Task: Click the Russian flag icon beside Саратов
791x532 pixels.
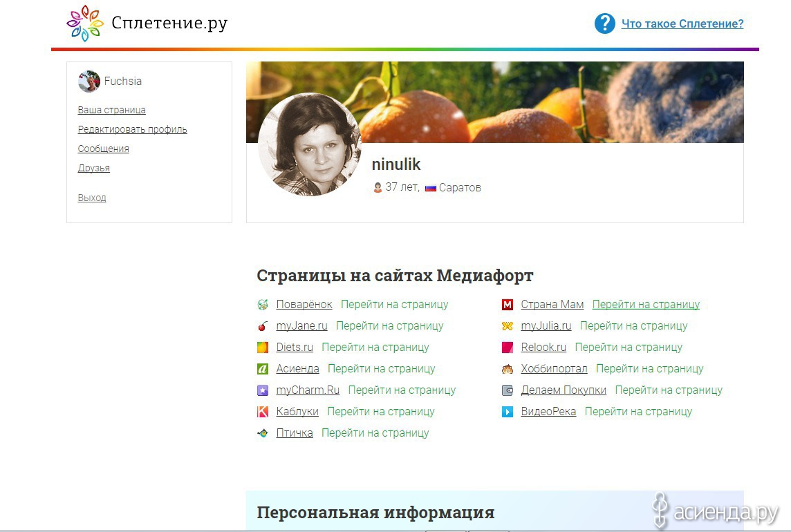Action: [430, 188]
